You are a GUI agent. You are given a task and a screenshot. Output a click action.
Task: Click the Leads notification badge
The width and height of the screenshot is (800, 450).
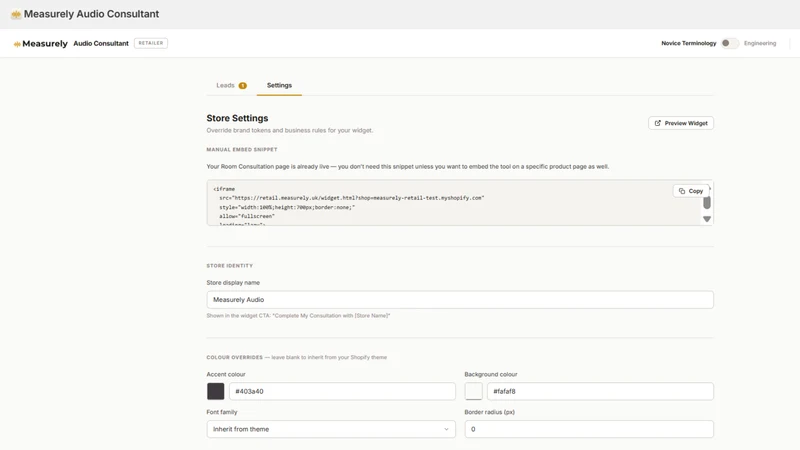(243, 86)
